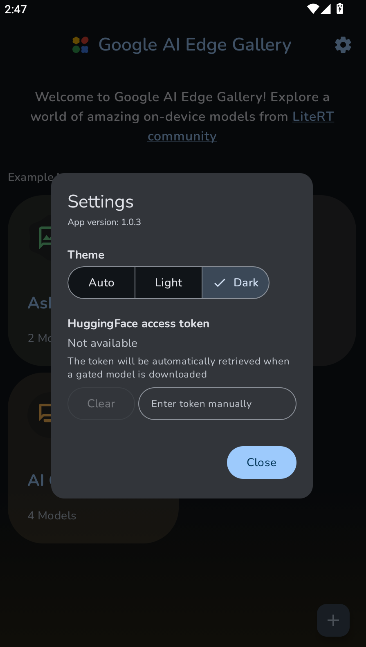Screen dimensions: 366x647
Task: Select the Dark theme option
Action: 236,283
